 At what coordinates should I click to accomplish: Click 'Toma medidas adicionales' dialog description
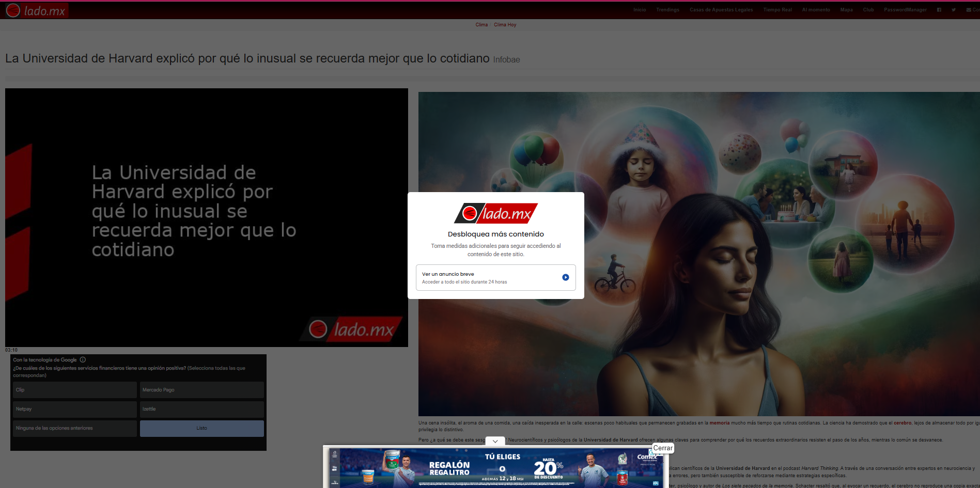pyautogui.click(x=496, y=250)
